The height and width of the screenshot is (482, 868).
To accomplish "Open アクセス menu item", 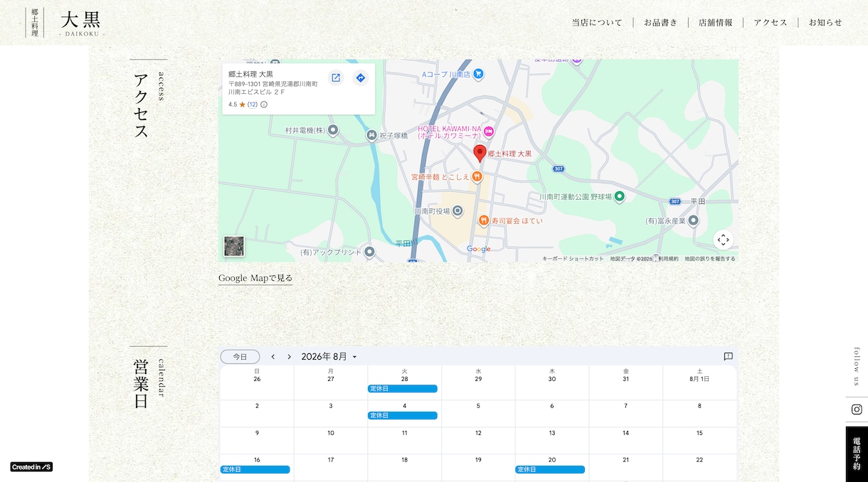I will [771, 23].
